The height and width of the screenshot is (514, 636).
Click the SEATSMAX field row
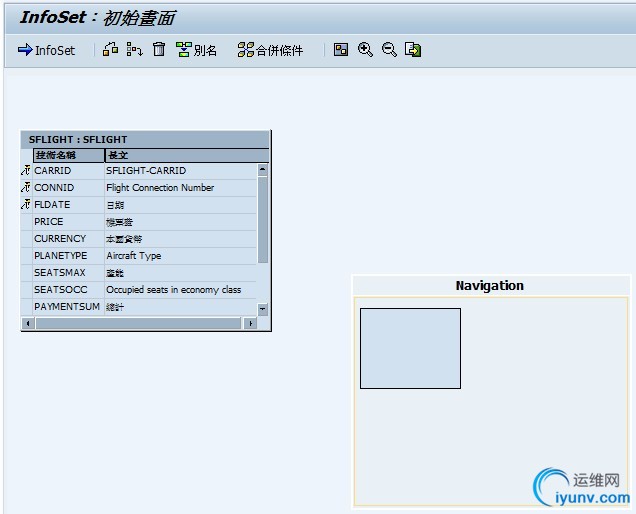pyautogui.click(x=139, y=273)
